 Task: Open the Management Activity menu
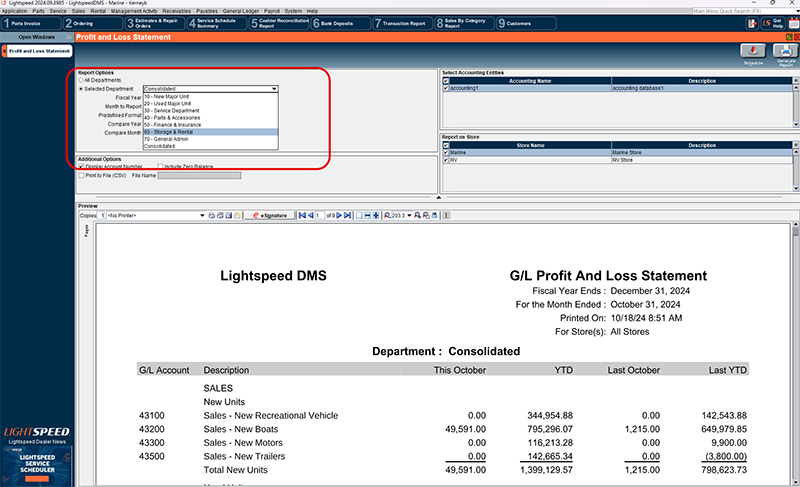coord(134,11)
